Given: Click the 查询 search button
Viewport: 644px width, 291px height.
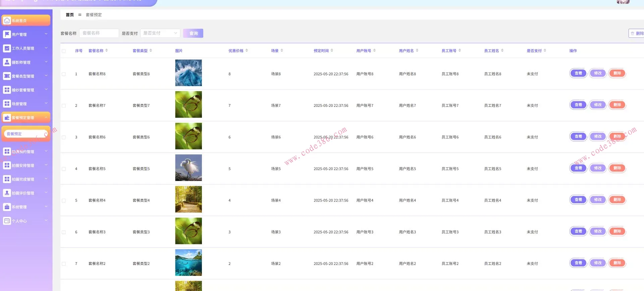Looking at the screenshot, I should coord(193,33).
